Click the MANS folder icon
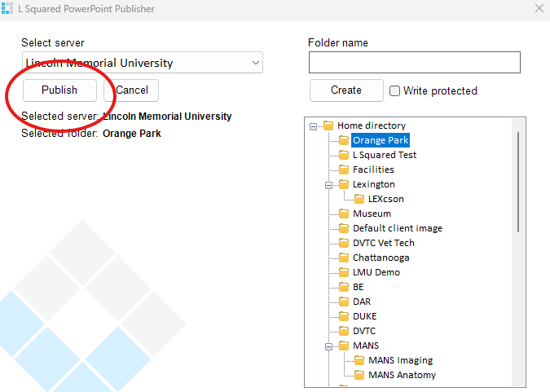Viewport: 550px width, 392px height. coord(344,346)
